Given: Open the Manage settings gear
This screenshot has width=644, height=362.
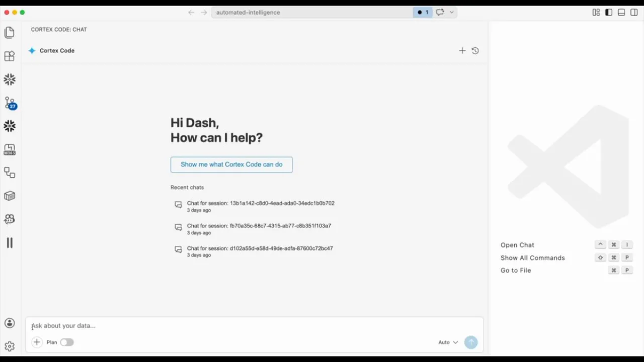Looking at the screenshot, I should tap(9, 346).
